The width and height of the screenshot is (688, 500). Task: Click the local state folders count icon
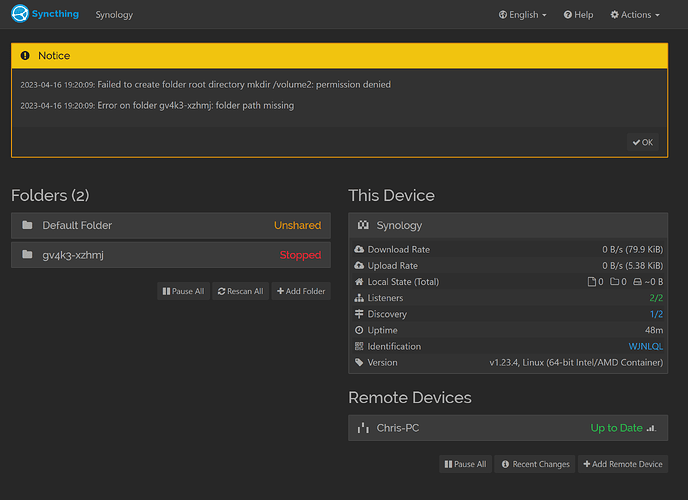coord(614,282)
